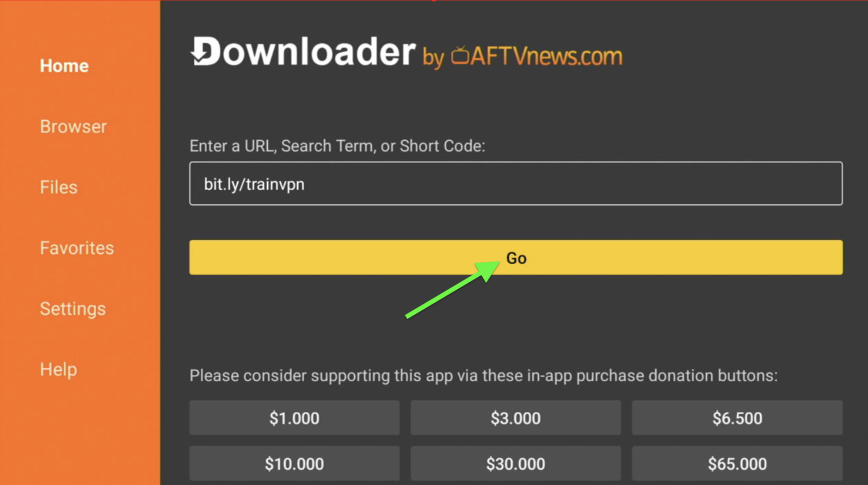This screenshot has width=868, height=485.
Task: Open the Browser section
Action: pos(73,127)
